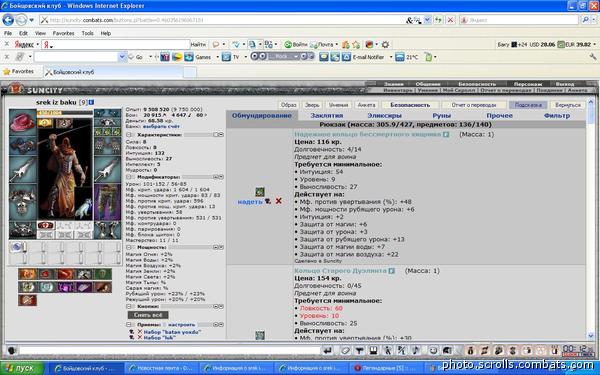Image resolution: width=600 pixels, height=375 pixels.
Task: Click the ring item thumbnail above надеть
Action: (x=260, y=192)
